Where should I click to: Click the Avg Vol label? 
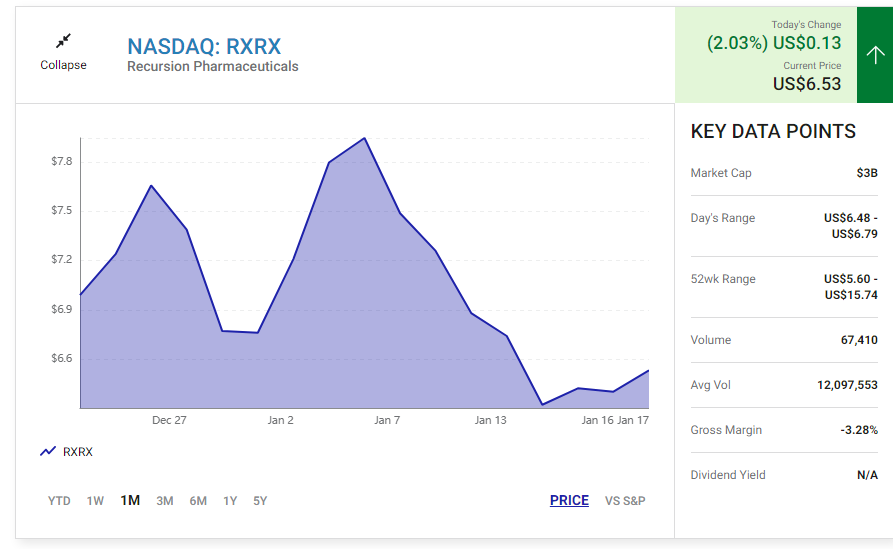click(x=711, y=385)
